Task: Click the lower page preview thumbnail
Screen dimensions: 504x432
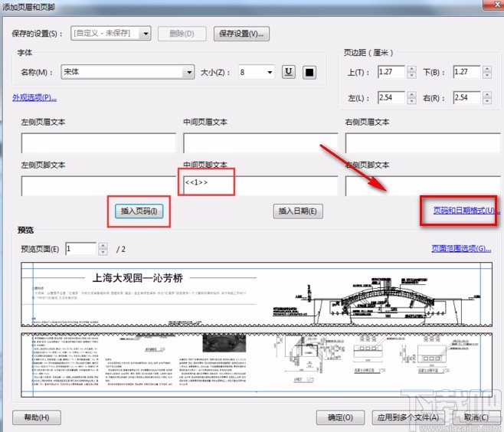Action: point(257,365)
